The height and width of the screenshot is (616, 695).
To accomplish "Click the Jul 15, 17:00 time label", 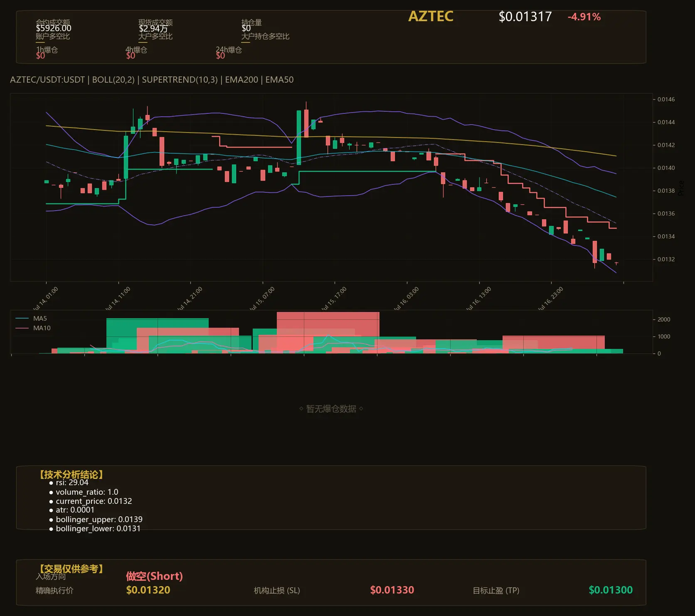I will (x=334, y=299).
